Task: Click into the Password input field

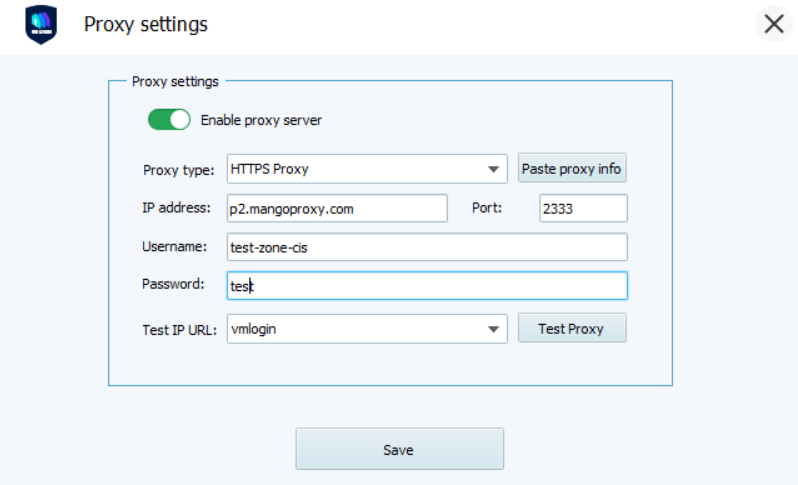Action: 426,286
